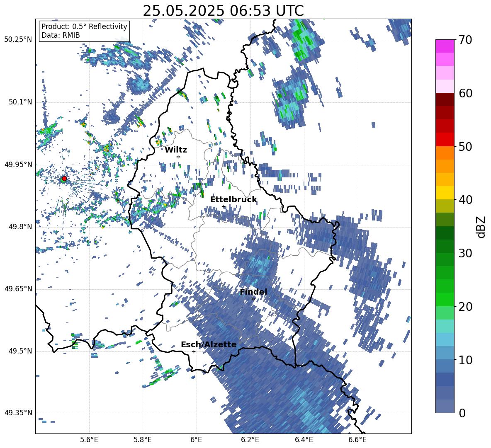Click the 5.8°E longitude tick label
Image resolution: width=491 pixels, height=448 pixels.
pyautogui.click(x=143, y=440)
